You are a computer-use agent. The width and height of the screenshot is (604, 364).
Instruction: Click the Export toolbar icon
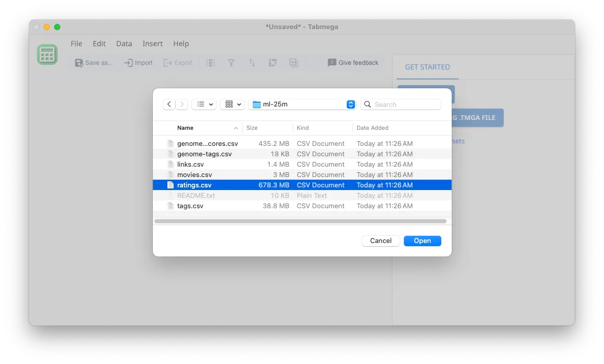[x=168, y=62]
